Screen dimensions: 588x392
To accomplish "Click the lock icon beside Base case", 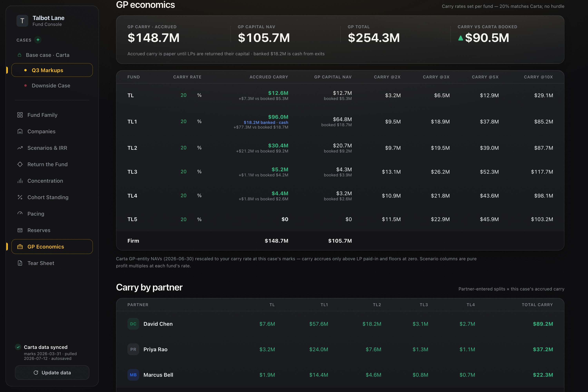I will (x=19, y=55).
